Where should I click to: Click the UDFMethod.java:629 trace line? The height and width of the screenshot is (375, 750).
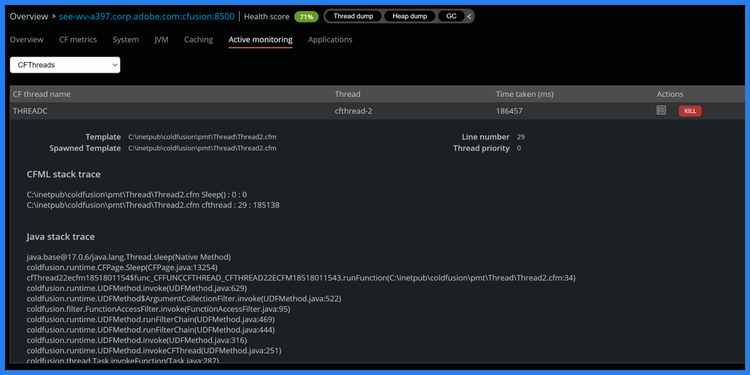click(137, 288)
